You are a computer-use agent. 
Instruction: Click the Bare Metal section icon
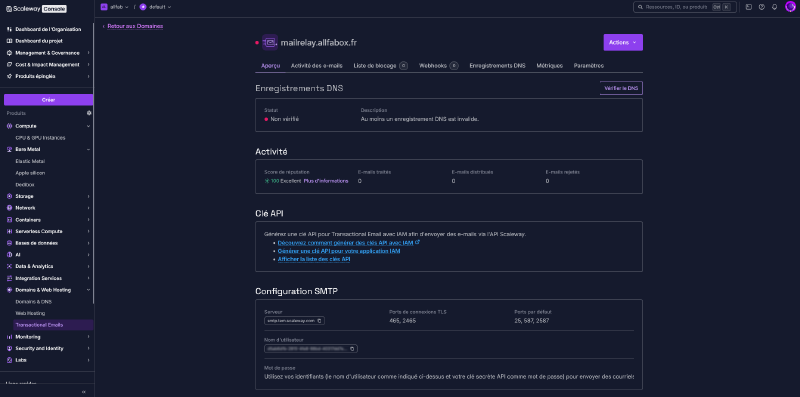tap(10, 150)
